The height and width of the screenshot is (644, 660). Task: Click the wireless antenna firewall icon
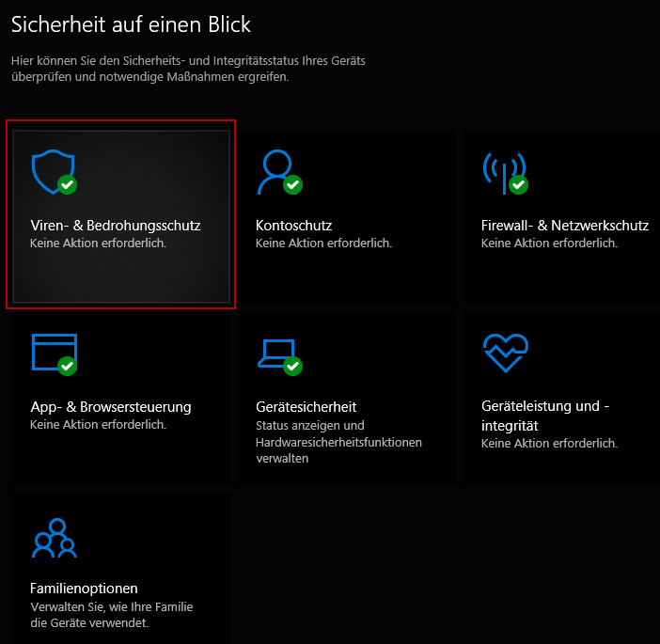tap(504, 172)
